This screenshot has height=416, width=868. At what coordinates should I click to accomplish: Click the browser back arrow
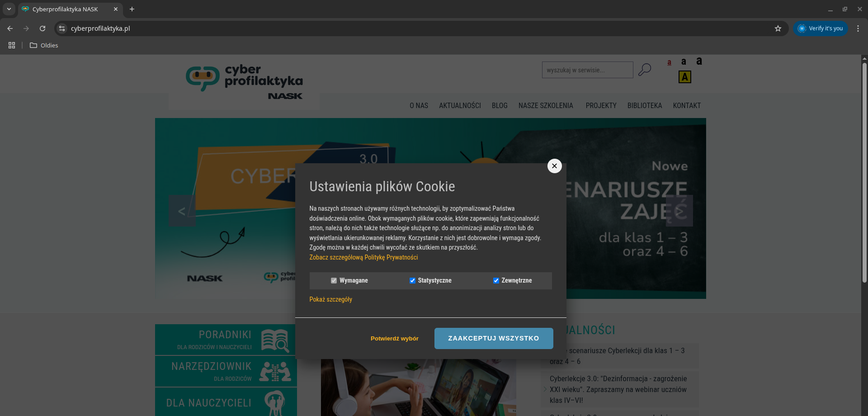click(10, 28)
